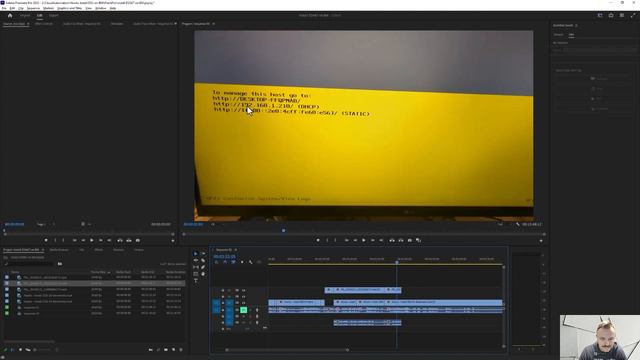Image resolution: width=640 pixels, height=360 pixels.
Task: Click the Source monitor Export Frame camera
Action: tap(138, 240)
